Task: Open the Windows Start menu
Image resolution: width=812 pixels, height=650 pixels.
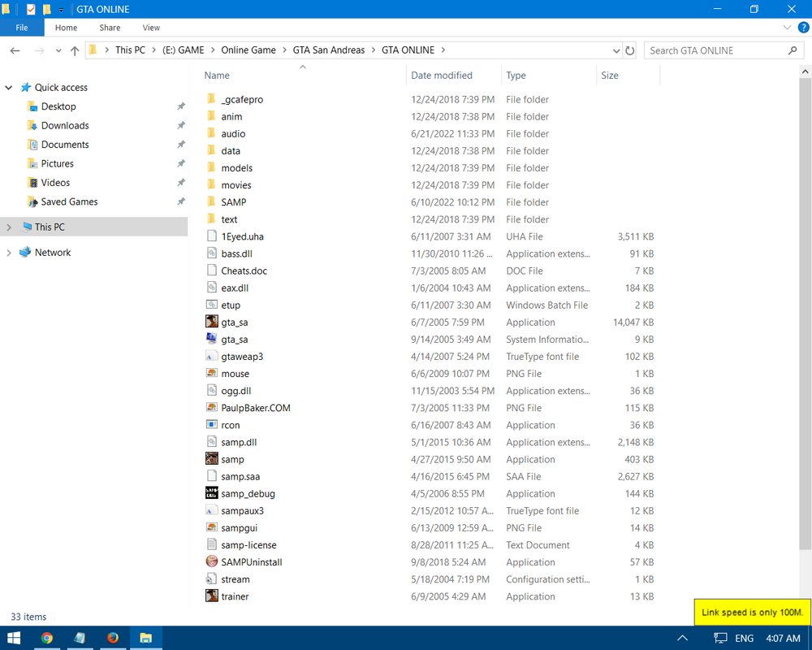Action: (x=14, y=638)
